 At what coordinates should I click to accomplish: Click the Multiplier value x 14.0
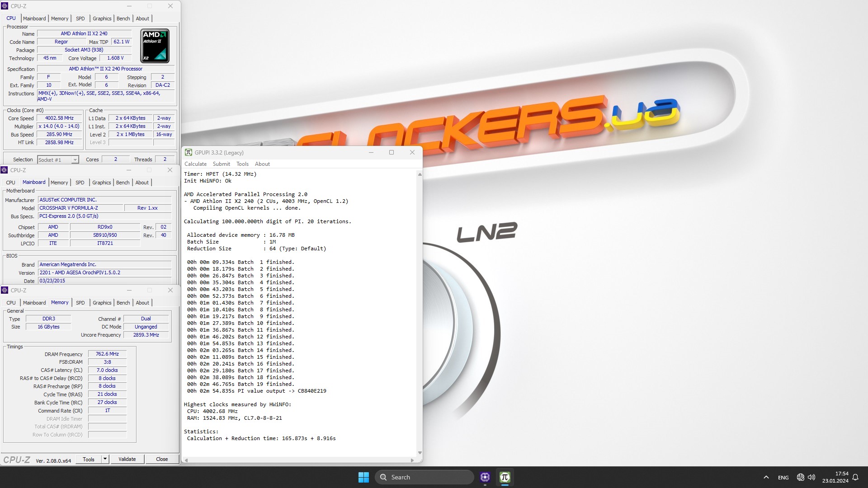pos(59,126)
